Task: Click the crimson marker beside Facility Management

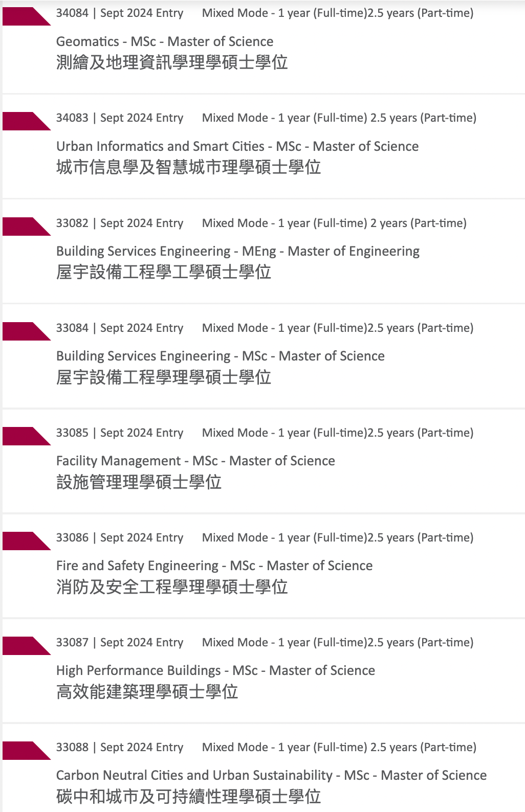Action: click(24, 436)
